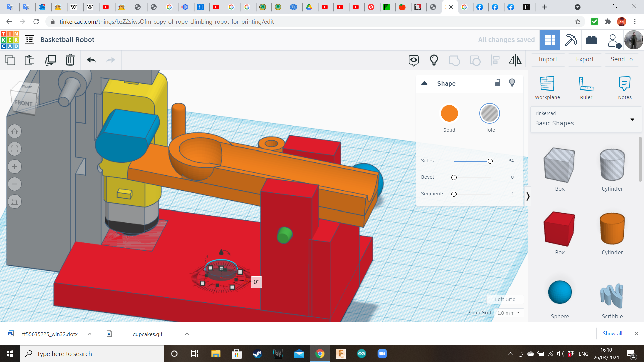Adjust the Sides slider in the Shape panel
This screenshot has width=644, height=362.
click(489, 161)
